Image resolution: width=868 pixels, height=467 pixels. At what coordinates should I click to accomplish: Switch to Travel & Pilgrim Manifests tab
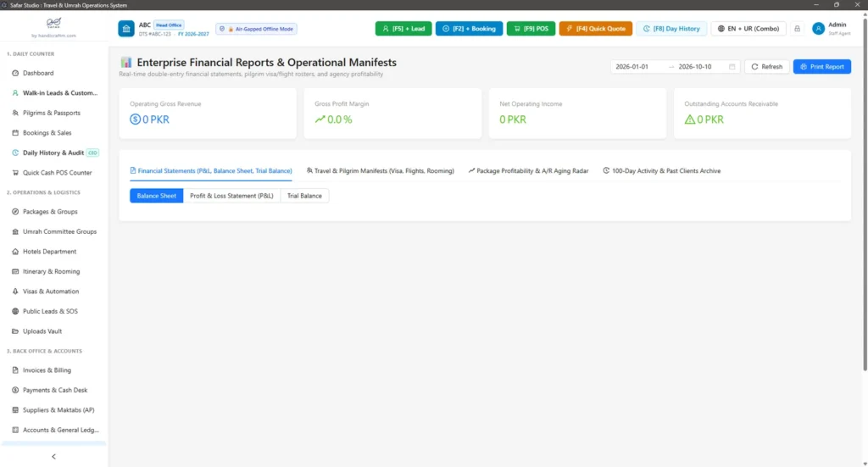pos(381,171)
